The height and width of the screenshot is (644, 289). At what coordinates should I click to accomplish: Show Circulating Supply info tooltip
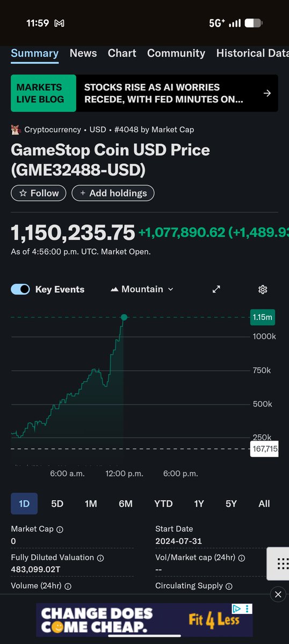(x=229, y=586)
